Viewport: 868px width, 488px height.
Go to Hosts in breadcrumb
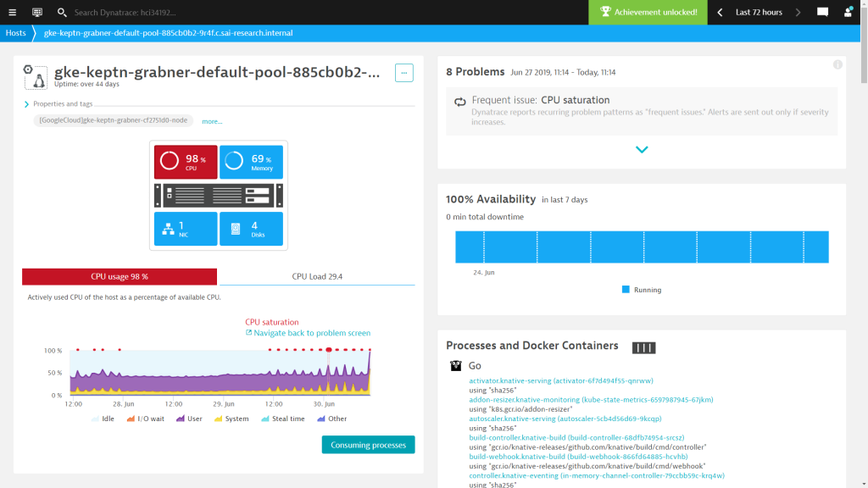15,33
